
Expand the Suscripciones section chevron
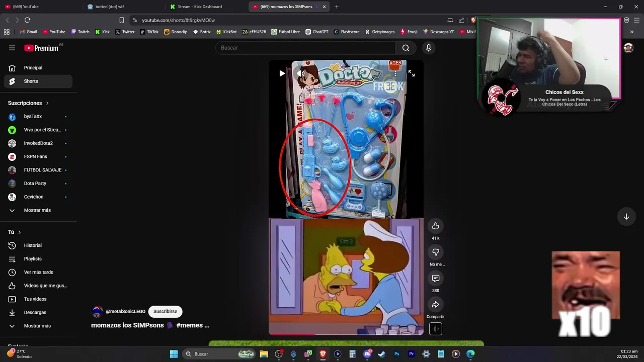pos(47,103)
